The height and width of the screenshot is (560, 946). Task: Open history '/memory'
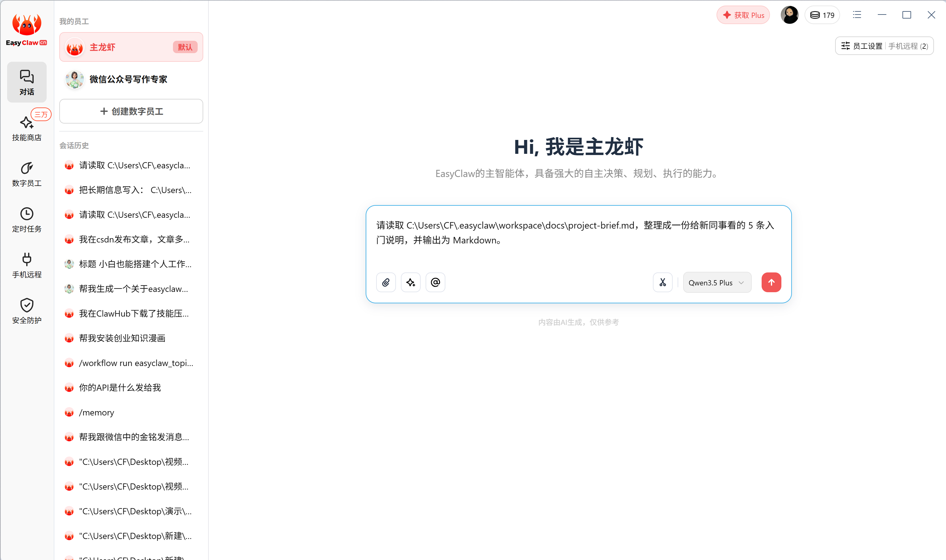131,412
